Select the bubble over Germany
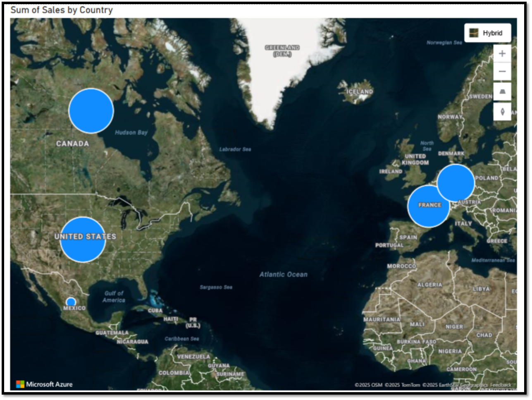The width and height of the screenshot is (532, 400). (456, 183)
